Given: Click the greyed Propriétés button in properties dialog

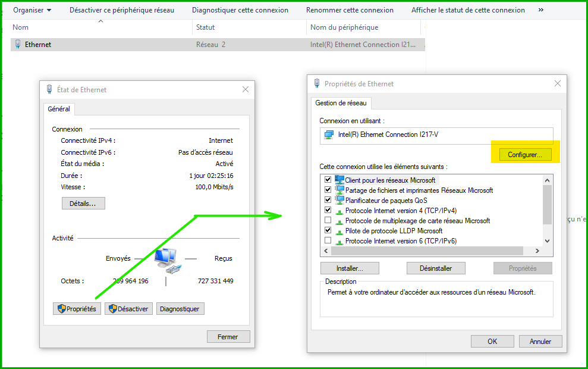Looking at the screenshot, I should coord(523,268).
